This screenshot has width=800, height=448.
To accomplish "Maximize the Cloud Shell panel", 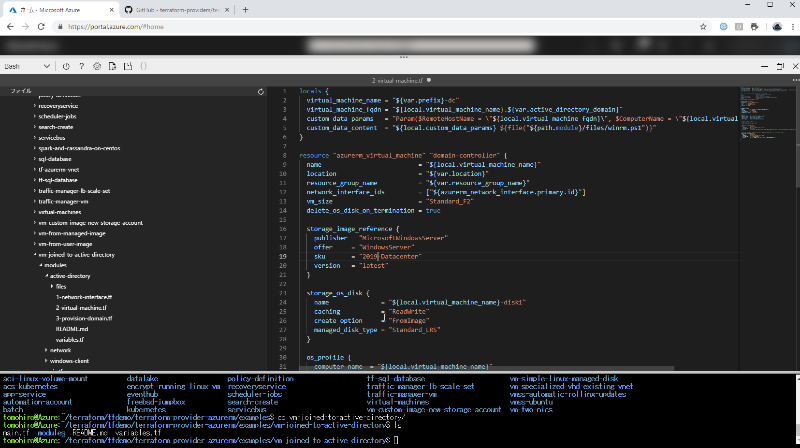I will (780, 66).
